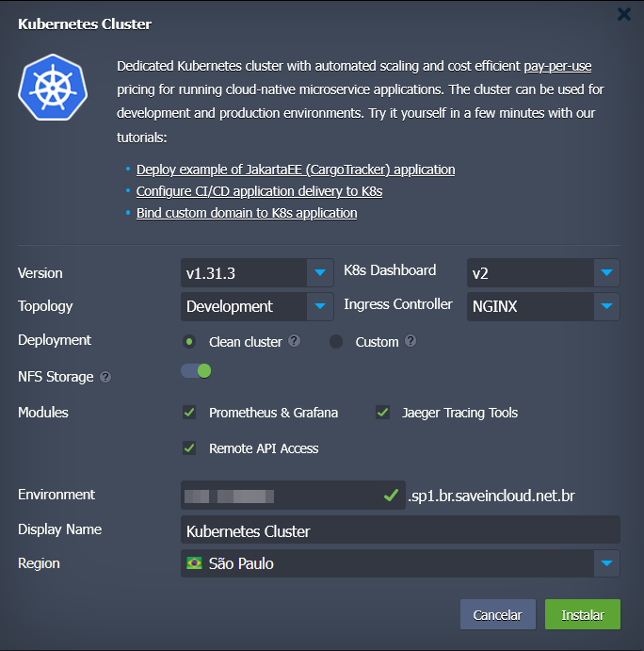The height and width of the screenshot is (651, 644).
Task: Click the Prometheus & Grafana label
Action: pyautogui.click(x=273, y=413)
